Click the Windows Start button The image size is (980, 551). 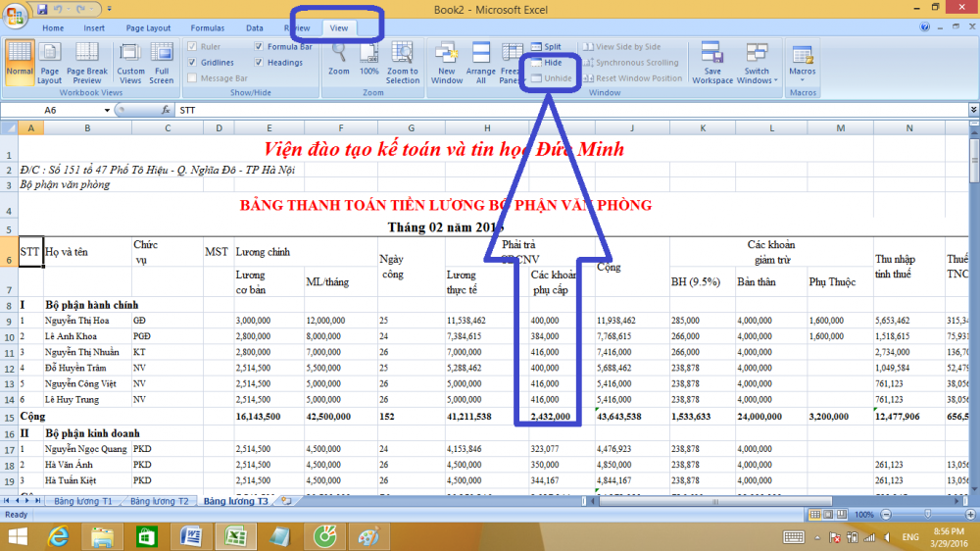click(18, 536)
